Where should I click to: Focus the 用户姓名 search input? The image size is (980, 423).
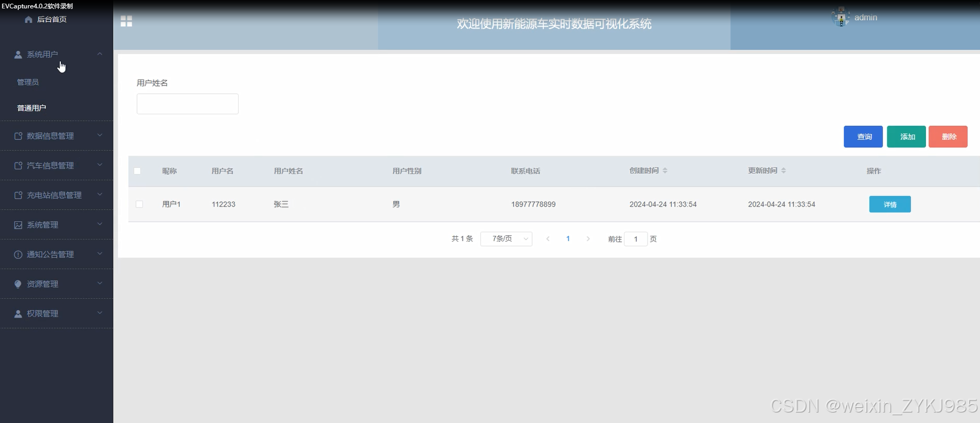pyautogui.click(x=188, y=104)
